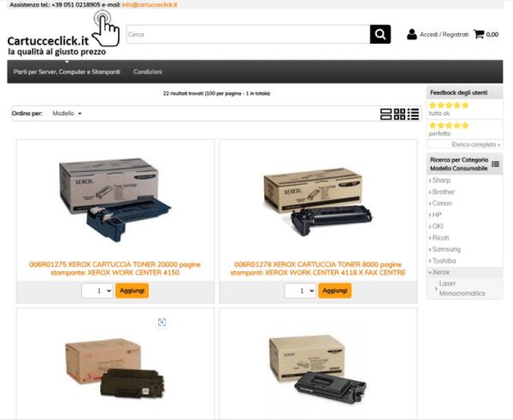This screenshot has height=420, width=513.
Task: Add 006R01275 Xerox toner with Aggiungi
Action: tap(132, 291)
